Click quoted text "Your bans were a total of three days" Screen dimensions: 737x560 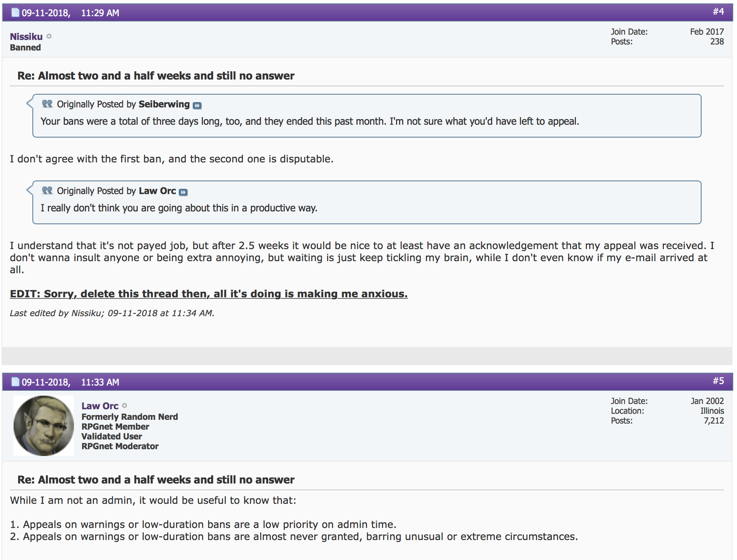click(310, 121)
